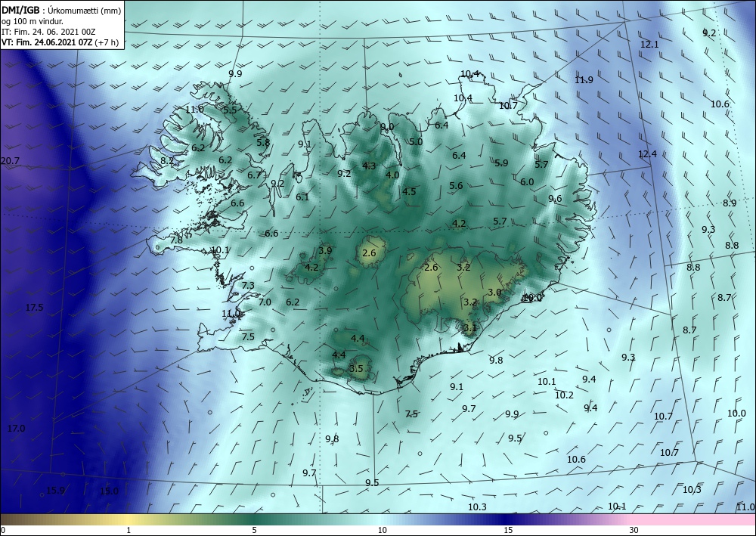756x536 pixels.
Task: Click the value 8.9 on the map
Action: coord(730,203)
